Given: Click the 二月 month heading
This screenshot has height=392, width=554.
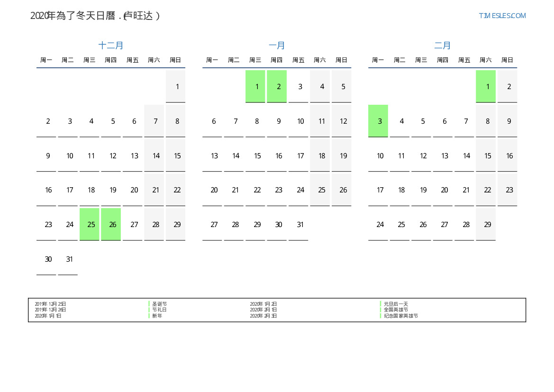Looking at the screenshot, I should click(442, 45).
